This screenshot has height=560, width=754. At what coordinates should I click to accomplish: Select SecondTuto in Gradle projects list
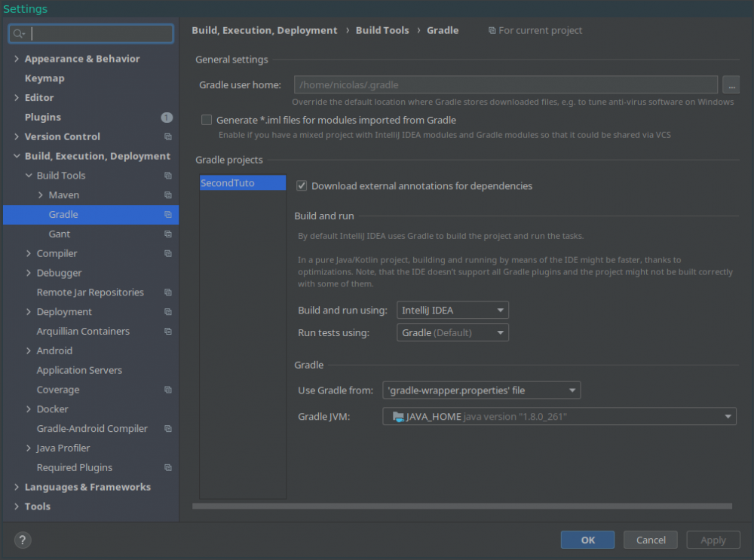[243, 183]
